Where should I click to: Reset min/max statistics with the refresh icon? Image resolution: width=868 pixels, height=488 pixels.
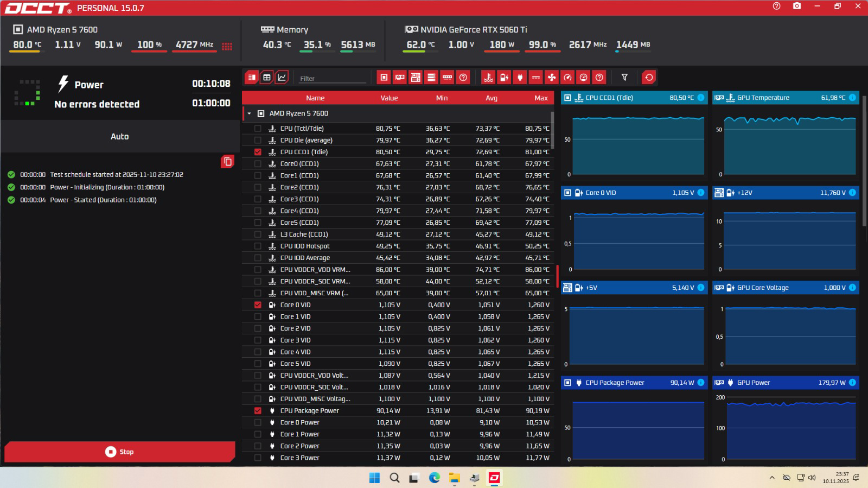point(649,78)
